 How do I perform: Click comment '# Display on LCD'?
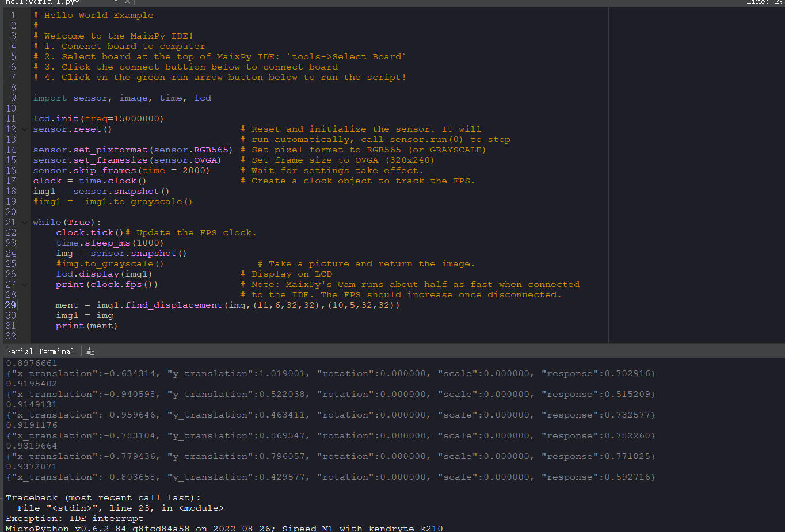(287, 274)
